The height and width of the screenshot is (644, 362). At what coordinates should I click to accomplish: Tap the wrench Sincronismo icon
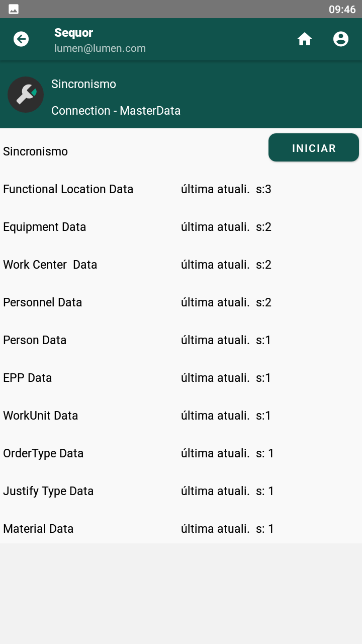click(26, 95)
